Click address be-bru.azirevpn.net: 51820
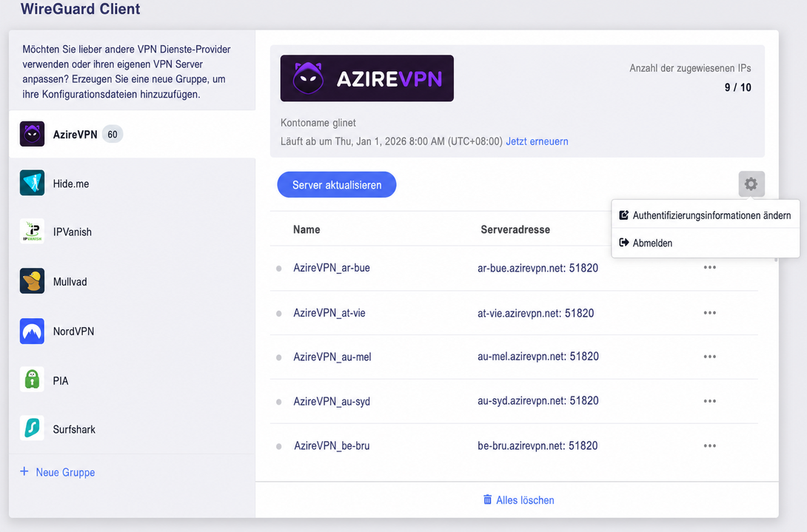This screenshot has height=532, width=807. 538,445
